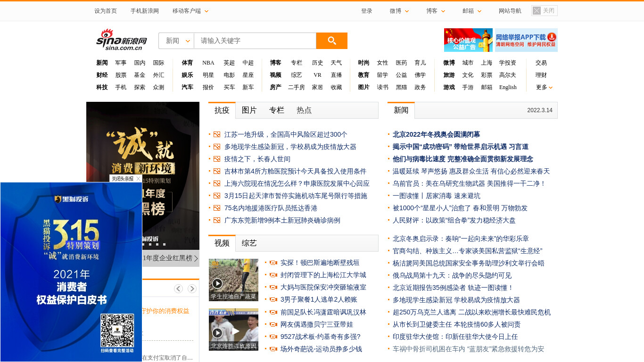Click arrow next to 年度企业红黑榜 caption
The image size is (644, 362).
point(196,258)
